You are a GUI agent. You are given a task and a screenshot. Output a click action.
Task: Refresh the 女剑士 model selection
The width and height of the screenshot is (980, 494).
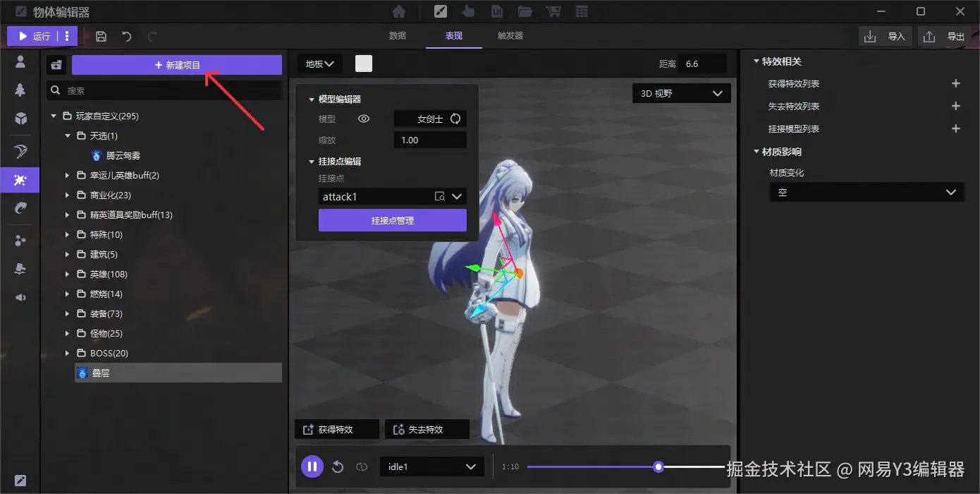click(x=455, y=119)
